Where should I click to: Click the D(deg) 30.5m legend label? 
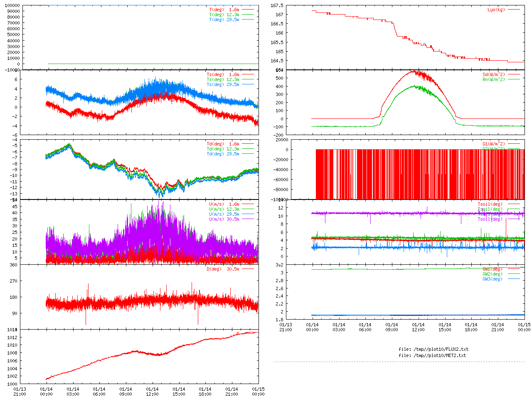click(x=223, y=269)
